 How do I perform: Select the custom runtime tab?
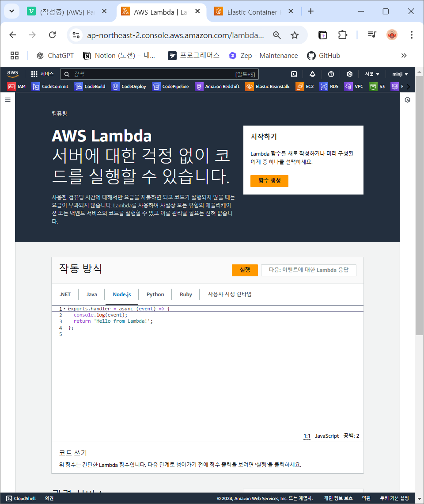click(x=229, y=294)
